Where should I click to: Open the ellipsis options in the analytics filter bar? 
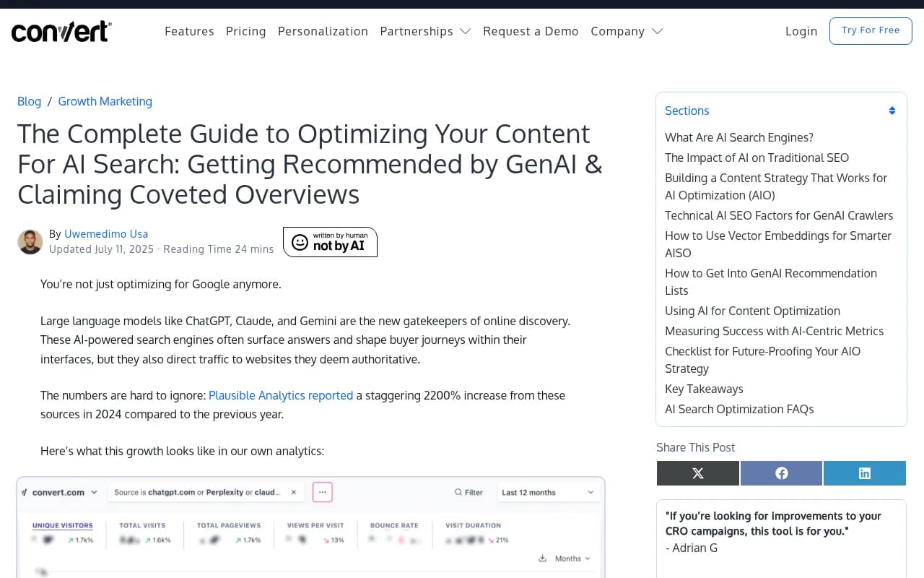(323, 492)
